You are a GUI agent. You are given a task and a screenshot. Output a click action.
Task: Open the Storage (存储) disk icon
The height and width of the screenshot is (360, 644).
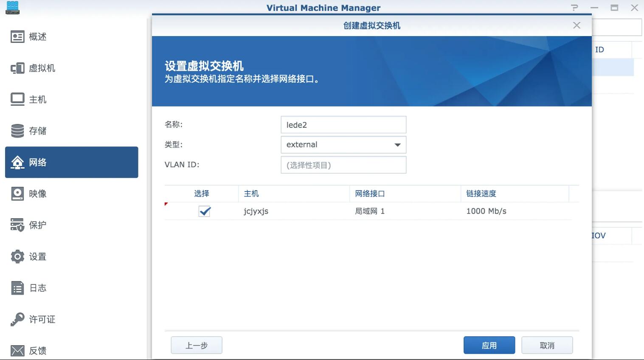pos(17,131)
